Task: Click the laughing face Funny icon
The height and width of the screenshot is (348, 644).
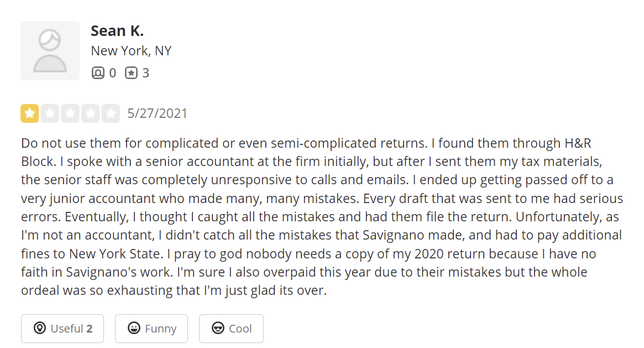Action: click(133, 329)
